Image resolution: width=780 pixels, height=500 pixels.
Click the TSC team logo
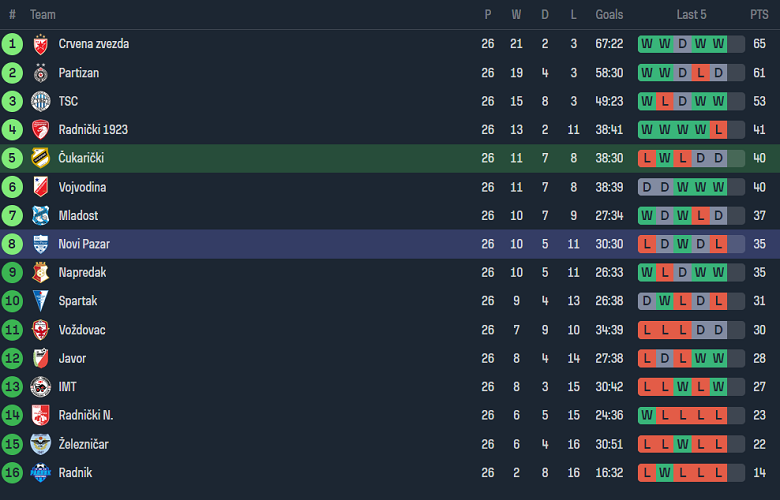[x=41, y=101]
